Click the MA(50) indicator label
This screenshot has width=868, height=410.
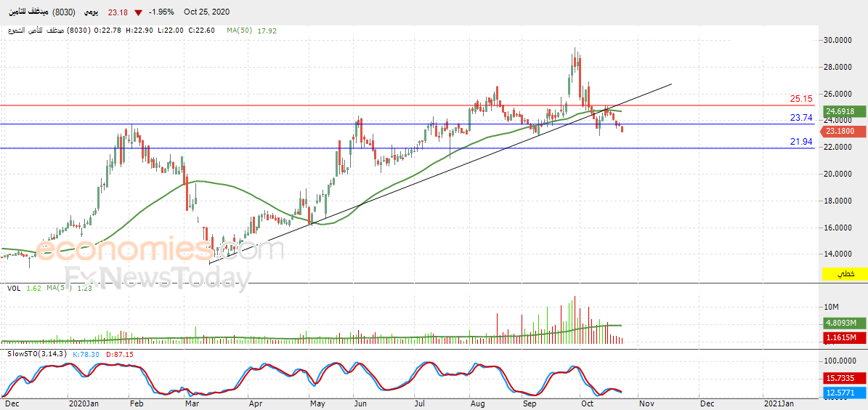click(x=239, y=31)
